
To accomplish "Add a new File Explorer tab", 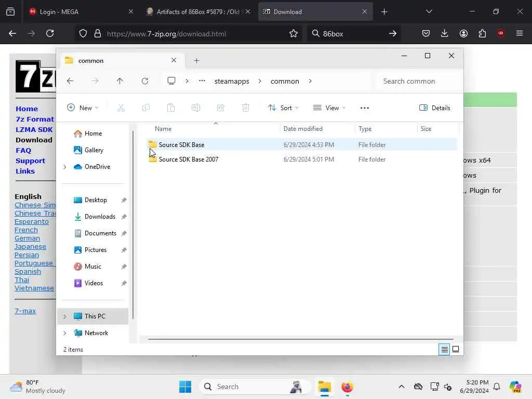I will (196, 61).
